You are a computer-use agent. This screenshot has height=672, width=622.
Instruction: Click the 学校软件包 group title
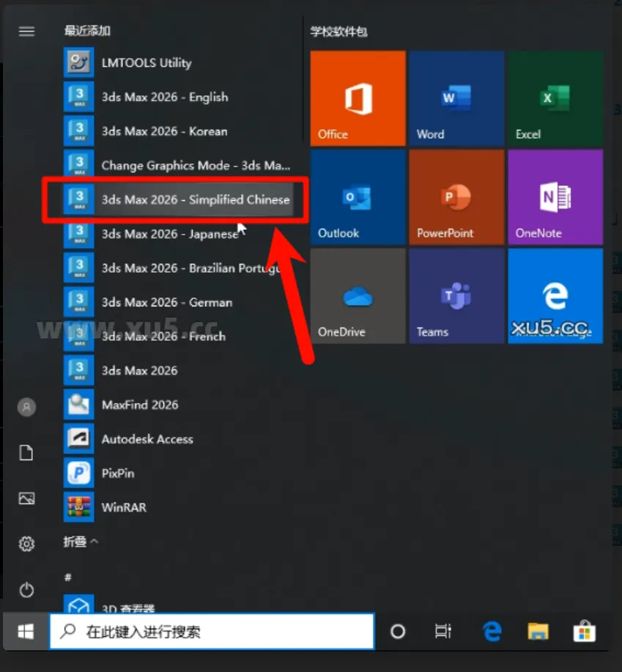coord(339,32)
